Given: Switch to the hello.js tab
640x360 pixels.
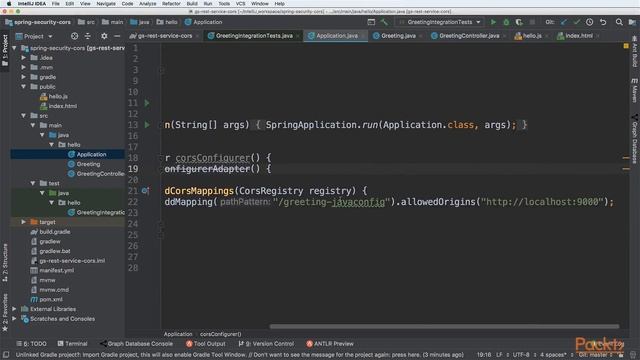Looking at the screenshot, I should (x=531, y=36).
